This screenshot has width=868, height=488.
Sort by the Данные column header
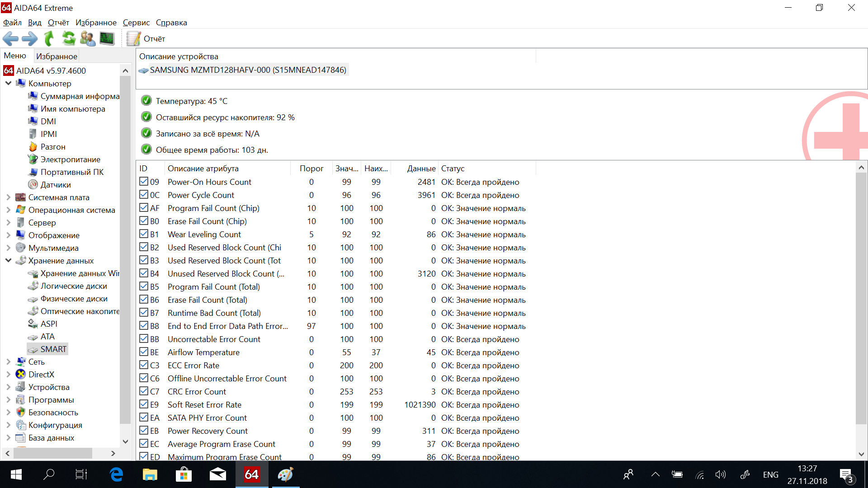click(x=415, y=169)
